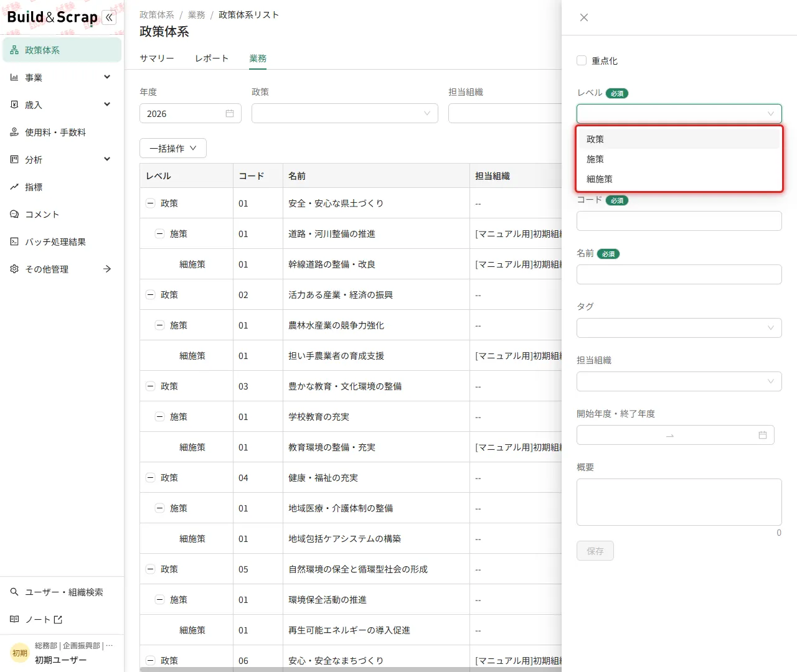Switch to the レポート tab

(x=212, y=58)
